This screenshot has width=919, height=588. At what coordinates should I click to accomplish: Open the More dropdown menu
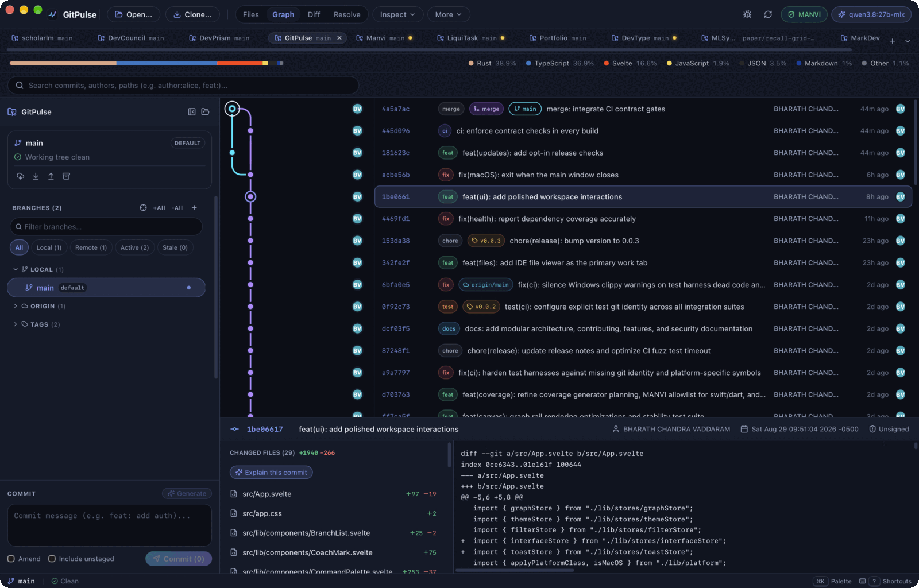(448, 14)
